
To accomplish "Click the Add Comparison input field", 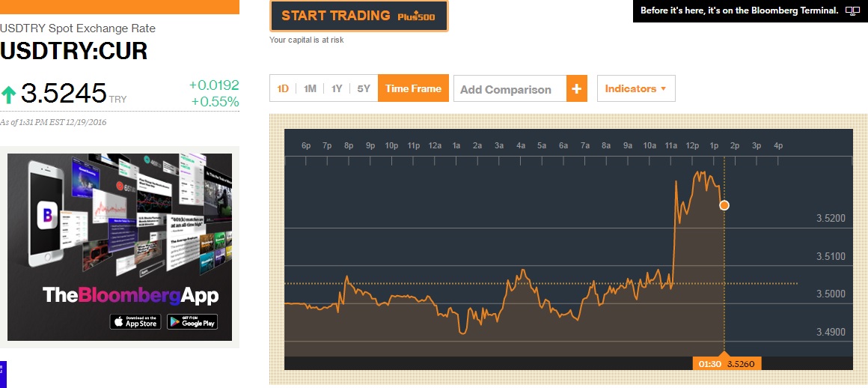I will (510, 88).
